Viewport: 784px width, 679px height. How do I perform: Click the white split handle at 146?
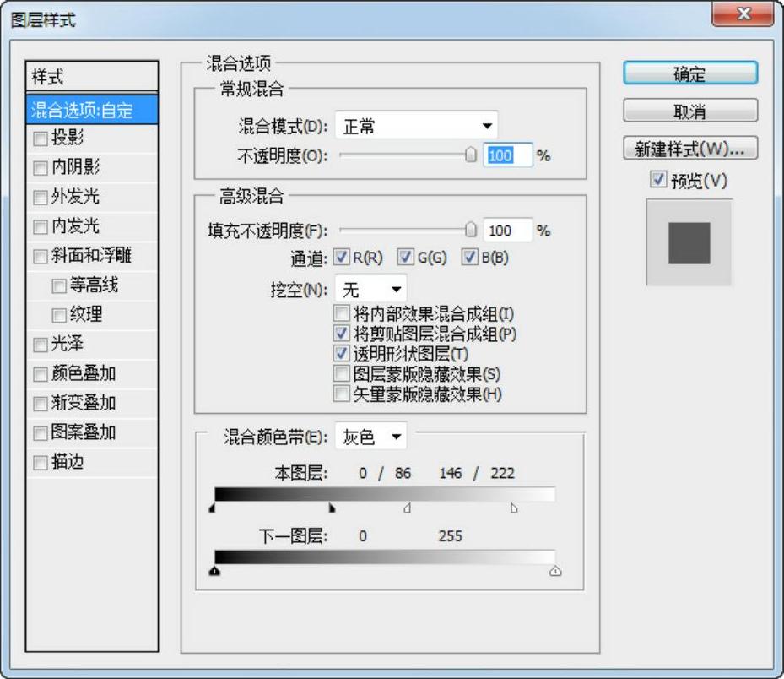[408, 508]
